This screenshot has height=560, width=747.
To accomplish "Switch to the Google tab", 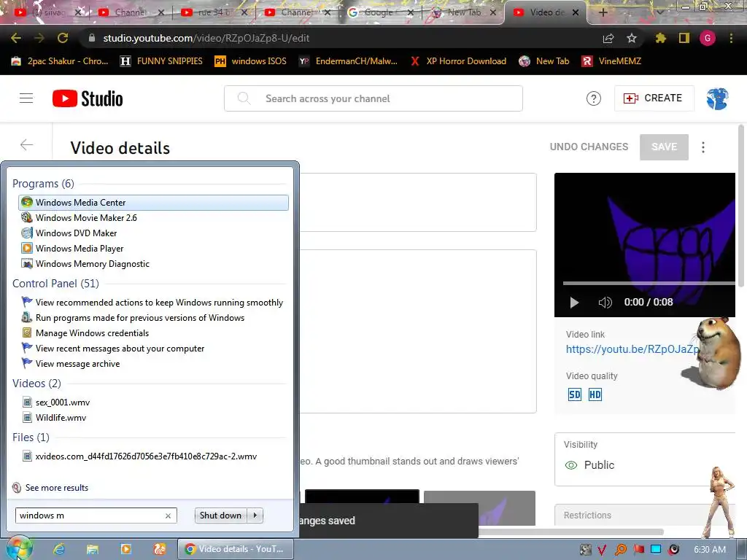I will click(x=379, y=12).
